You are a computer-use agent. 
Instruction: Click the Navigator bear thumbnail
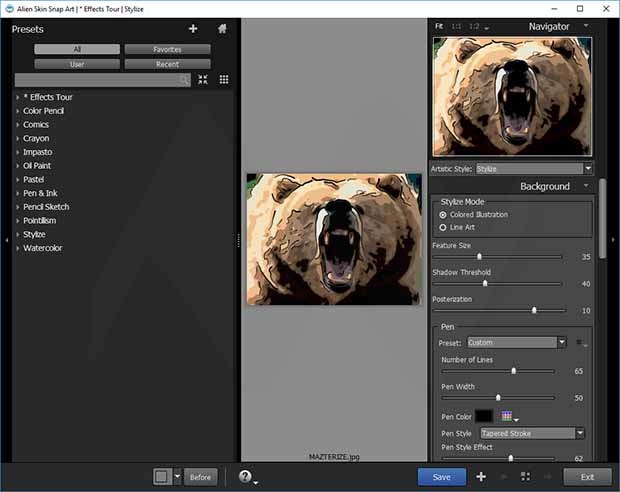512,97
